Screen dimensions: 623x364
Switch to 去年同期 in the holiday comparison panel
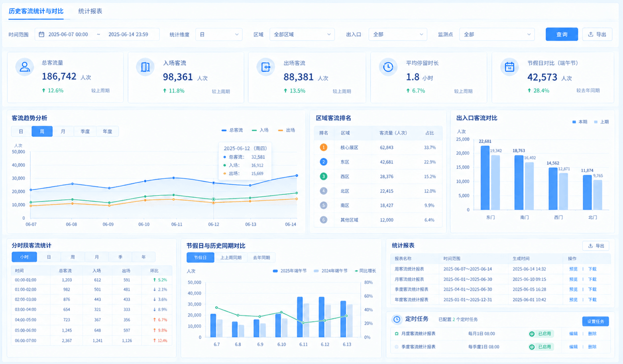tap(261, 258)
